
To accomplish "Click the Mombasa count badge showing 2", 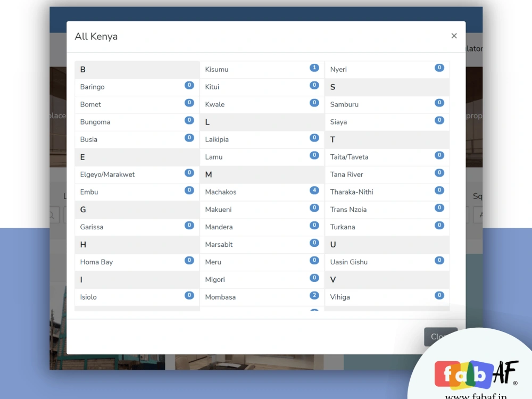I will [314, 295].
